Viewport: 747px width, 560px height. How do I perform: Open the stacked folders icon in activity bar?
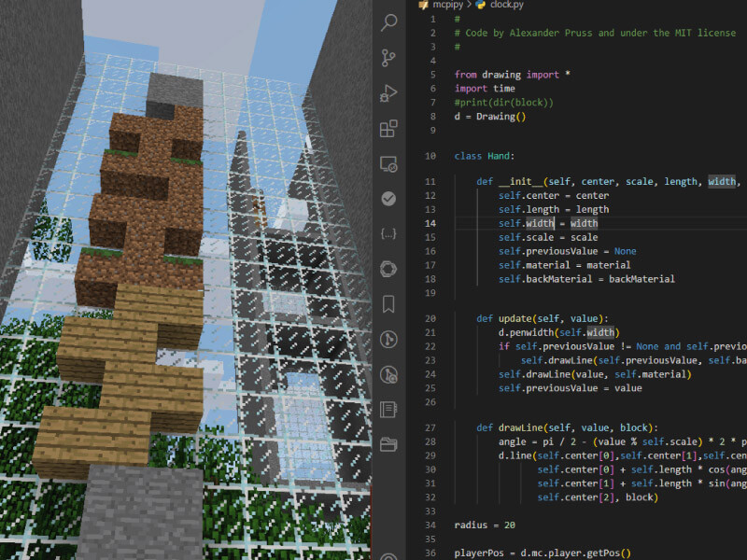coord(389,444)
